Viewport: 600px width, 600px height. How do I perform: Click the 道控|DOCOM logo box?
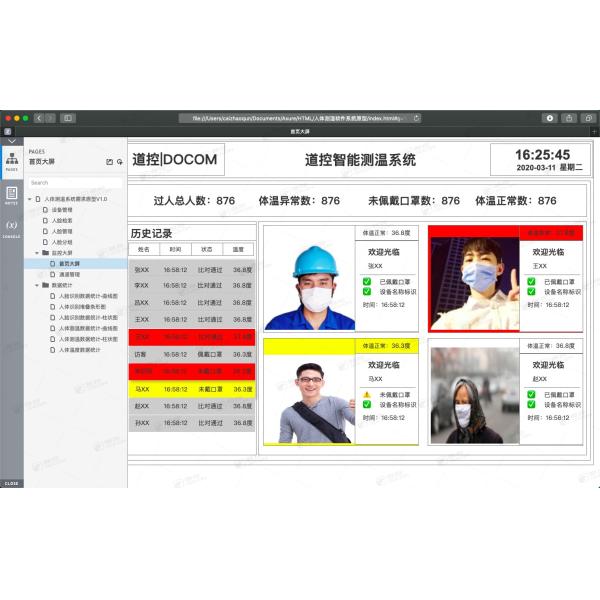[x=177, y=160]
